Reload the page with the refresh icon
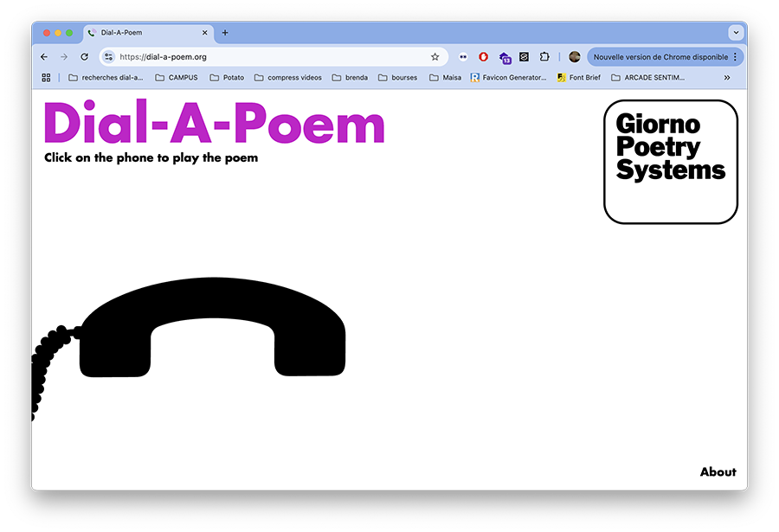 pos(84,57)
